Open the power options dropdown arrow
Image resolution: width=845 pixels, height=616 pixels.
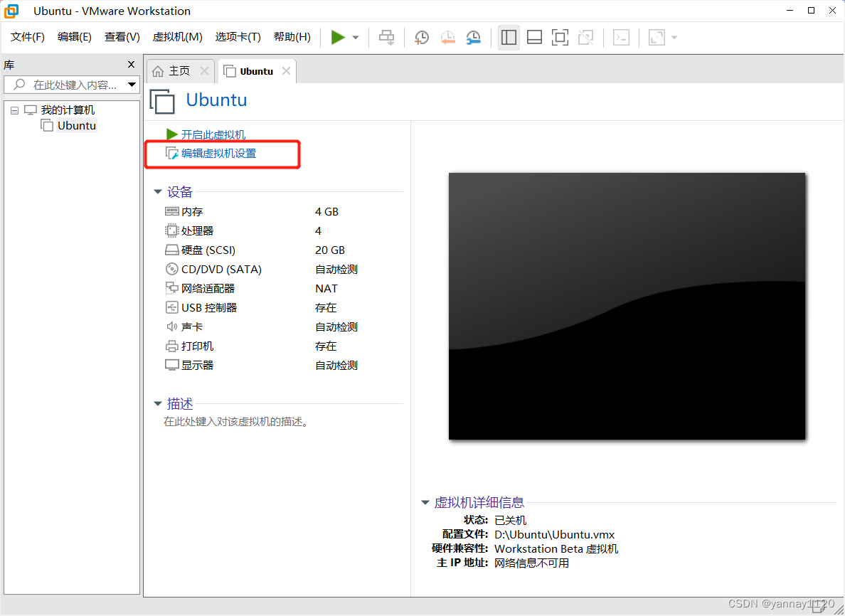click(356, 38)
